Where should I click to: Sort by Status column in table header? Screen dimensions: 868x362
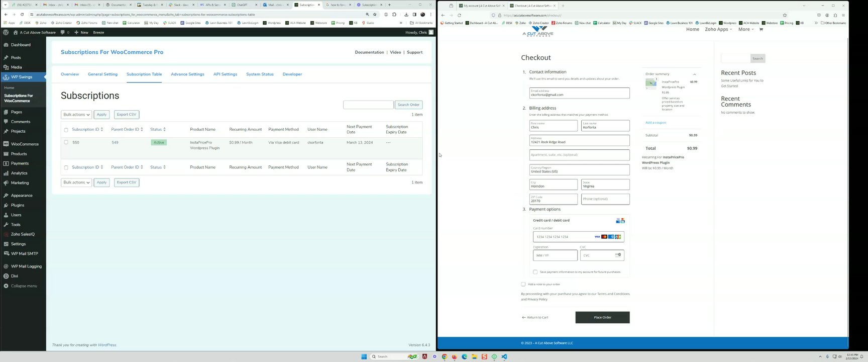pyautogui.click(x=158, y=129)
